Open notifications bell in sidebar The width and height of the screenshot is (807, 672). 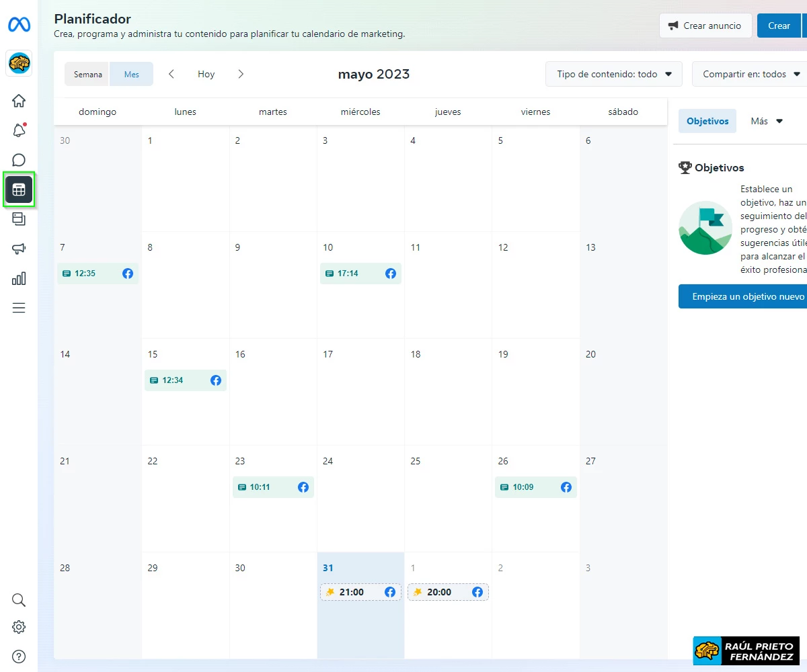coord(19,130)
